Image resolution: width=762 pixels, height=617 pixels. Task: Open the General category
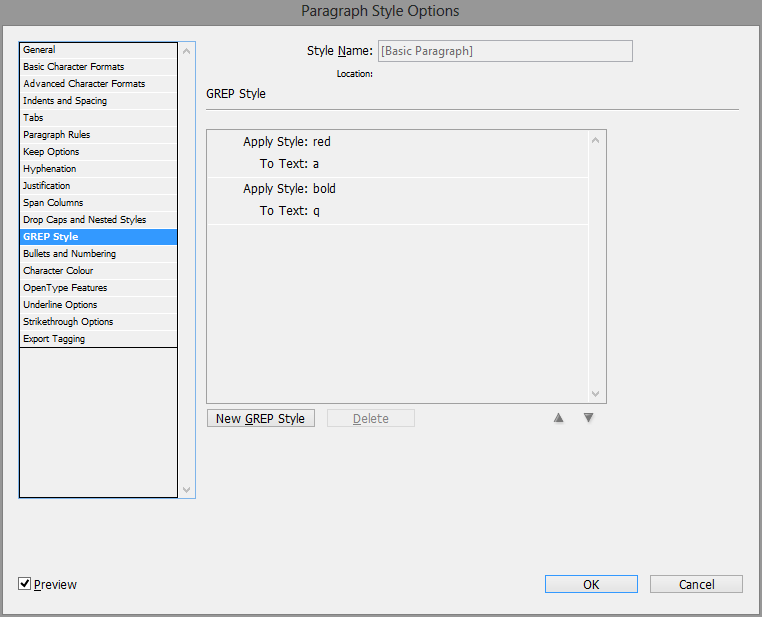pyautogui.click(x=98, y=50)
